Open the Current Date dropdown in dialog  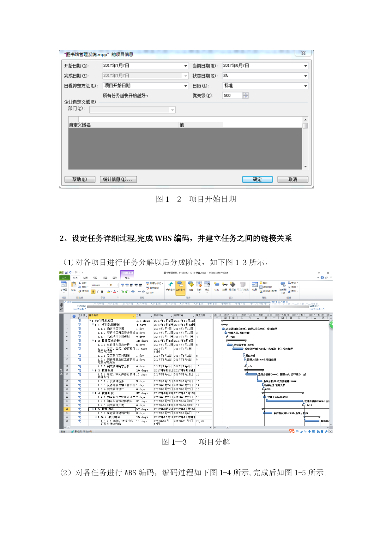point(305,66)
